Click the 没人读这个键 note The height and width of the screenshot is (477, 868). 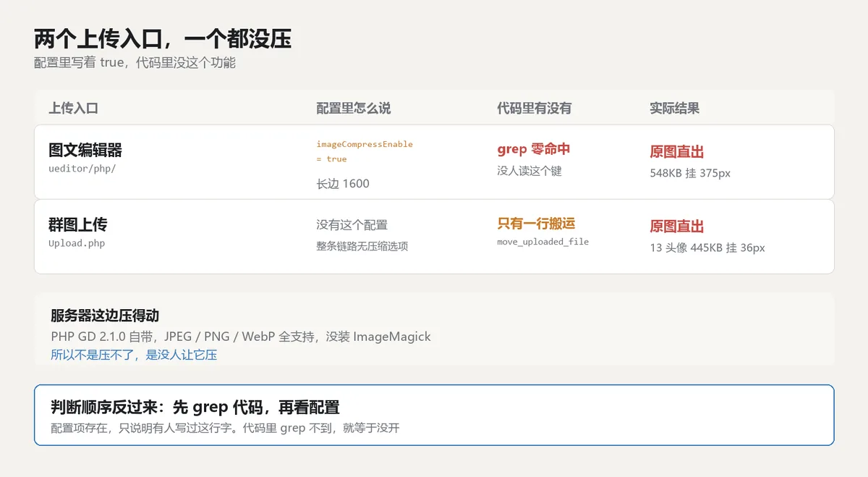pos(529,171)
